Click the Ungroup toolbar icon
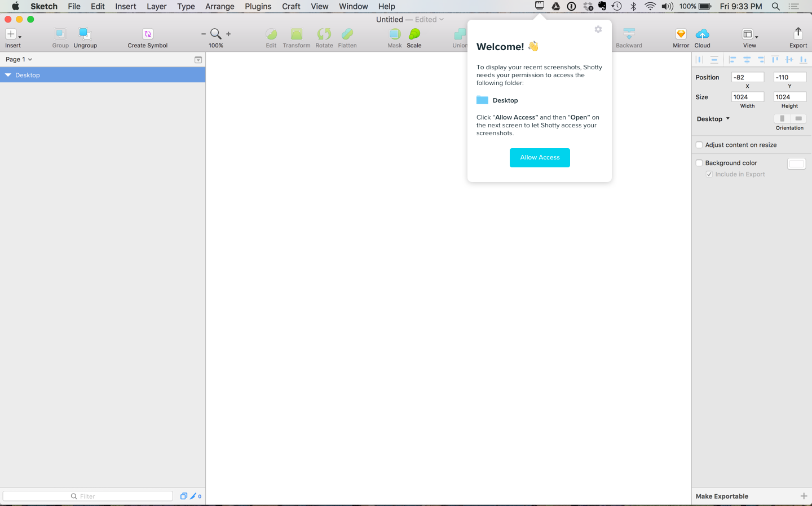This screenshot has height=506, width=812. [x=85, y=34]
